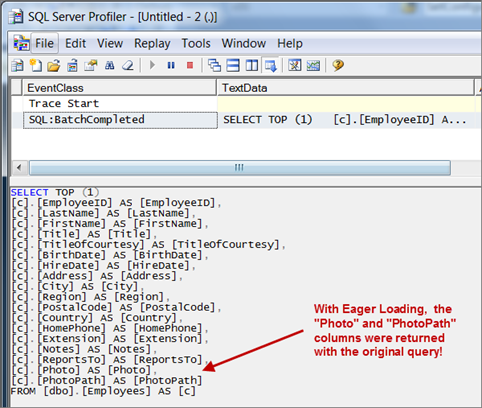Viewport: 482px width, 408px height.
Task: Open the Tools menu
Action: click(196, 44)
